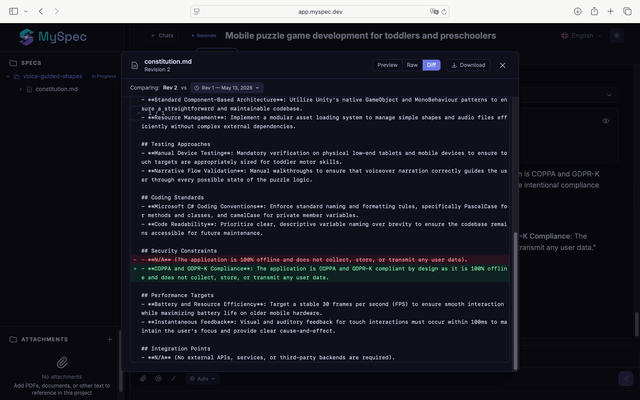Go back to Chats
The height and width of the screenshot is (400, 640).
point(162,36)
